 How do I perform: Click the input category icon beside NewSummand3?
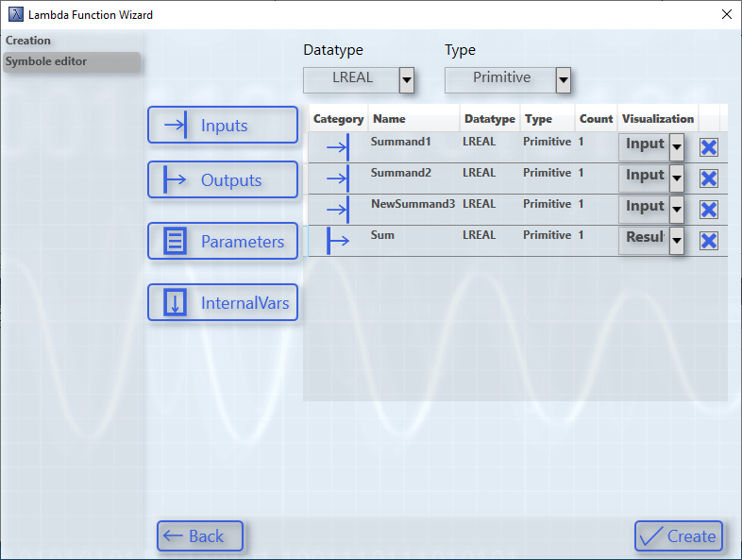(337, 210)
